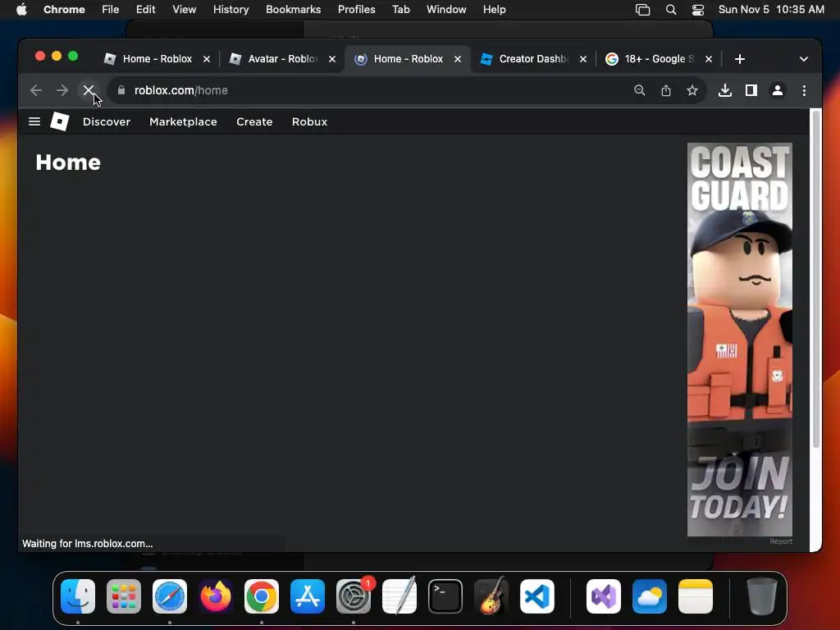Screen dimensions: 840x630
Task: Open the Help menu
Action: (x=494, y=10)
